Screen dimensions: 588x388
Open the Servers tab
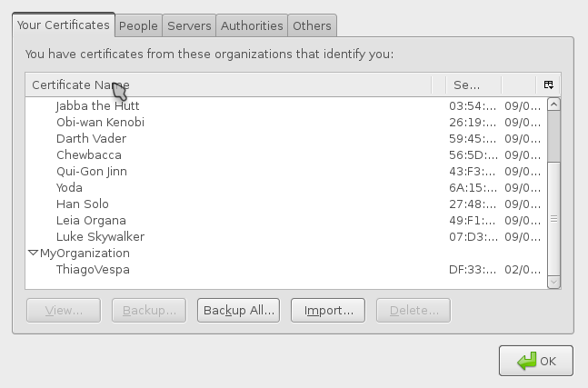tap(189, 25)
